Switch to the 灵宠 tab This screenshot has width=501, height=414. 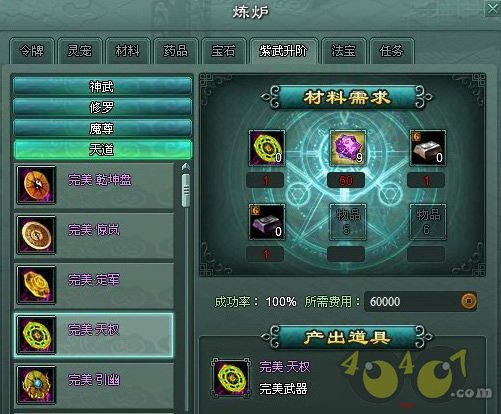coord(79,51)
